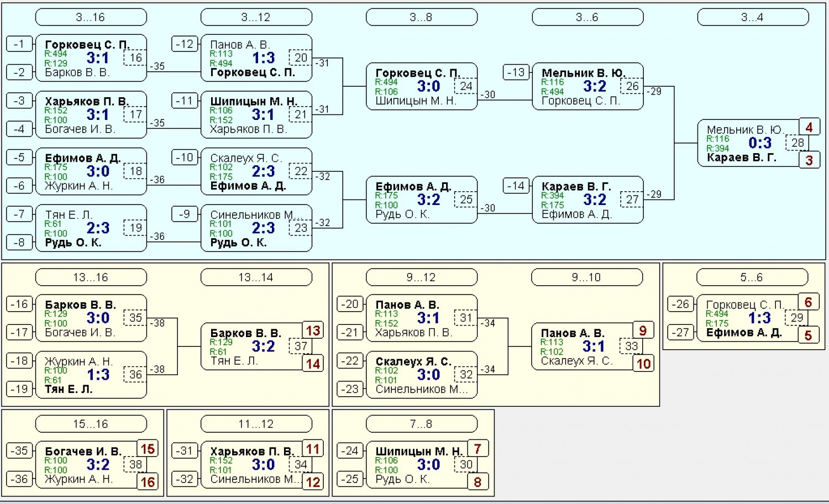Click score 3:2 of Мельник vs Горковец
The width and height of the screenshot is (829, 504).
(x=595, y=86)
